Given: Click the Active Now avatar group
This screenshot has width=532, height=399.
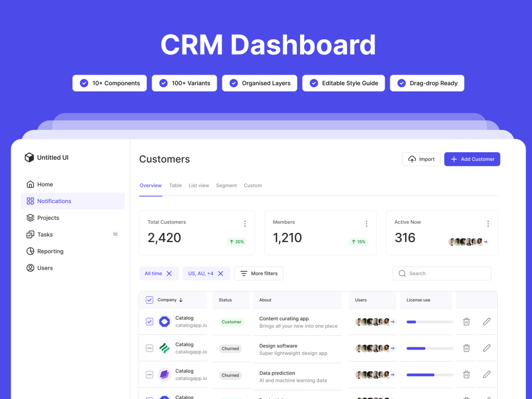Looking at the screenshot, I should pyautogui.click(x=468, y=242).
